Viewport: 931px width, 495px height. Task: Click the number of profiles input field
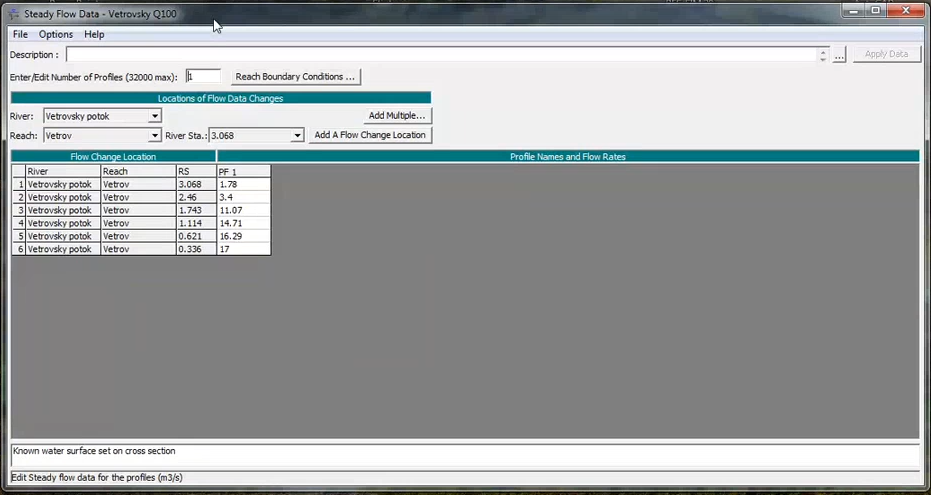tap(203, 76)
